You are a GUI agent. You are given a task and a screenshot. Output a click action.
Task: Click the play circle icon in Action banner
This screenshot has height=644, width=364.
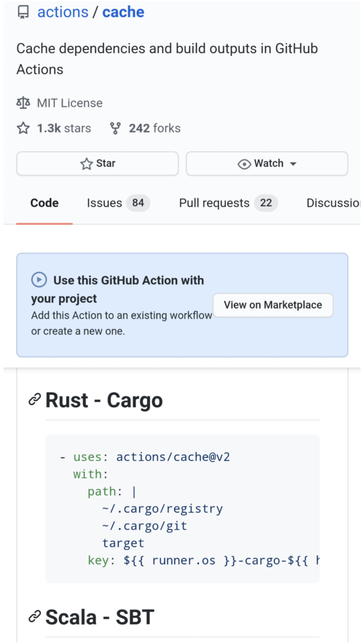39,280
